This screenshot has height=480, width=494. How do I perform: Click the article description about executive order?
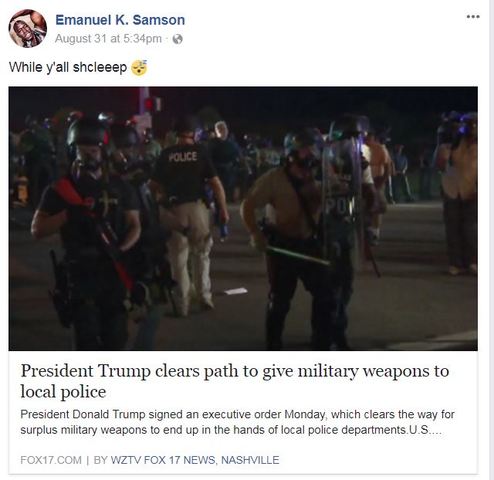pos(237,422)
